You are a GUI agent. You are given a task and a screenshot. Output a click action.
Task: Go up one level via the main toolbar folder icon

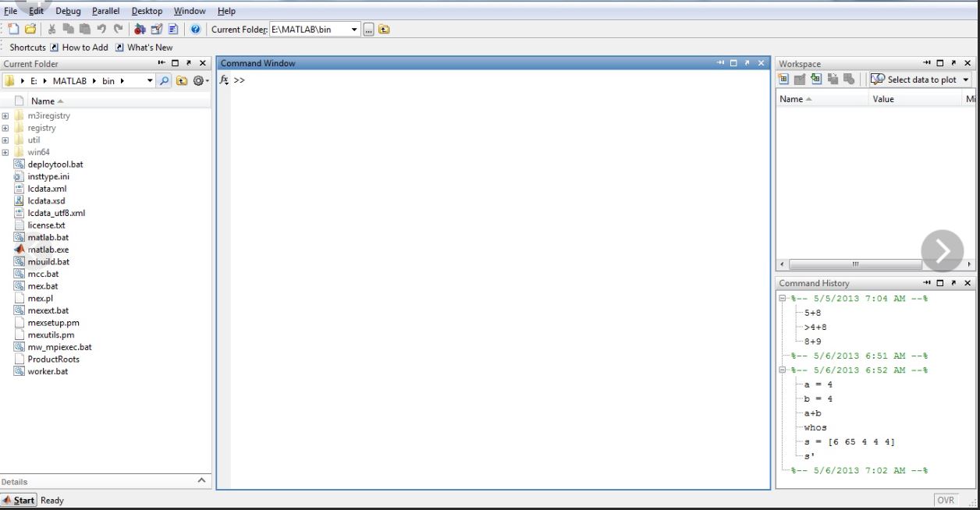[384, 30]
